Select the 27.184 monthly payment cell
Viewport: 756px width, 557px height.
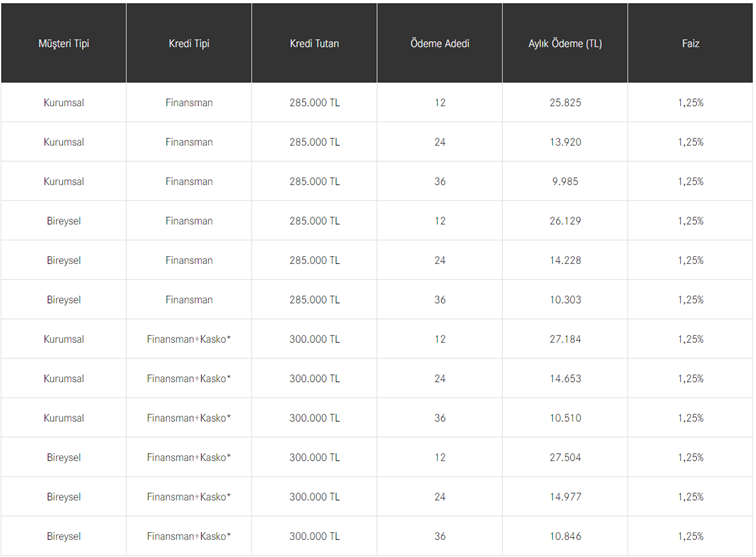[565, 339]
